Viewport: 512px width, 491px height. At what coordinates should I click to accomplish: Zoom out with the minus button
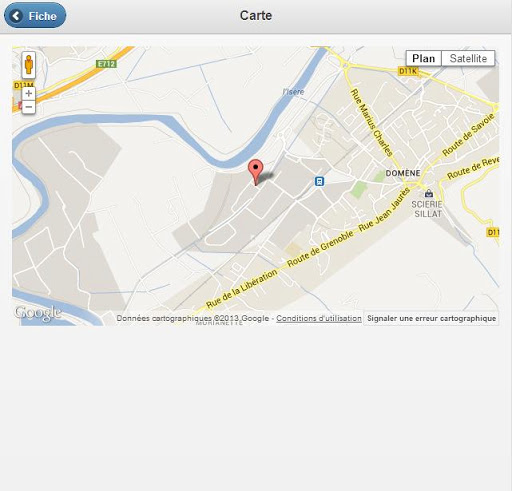click(29, 107)
